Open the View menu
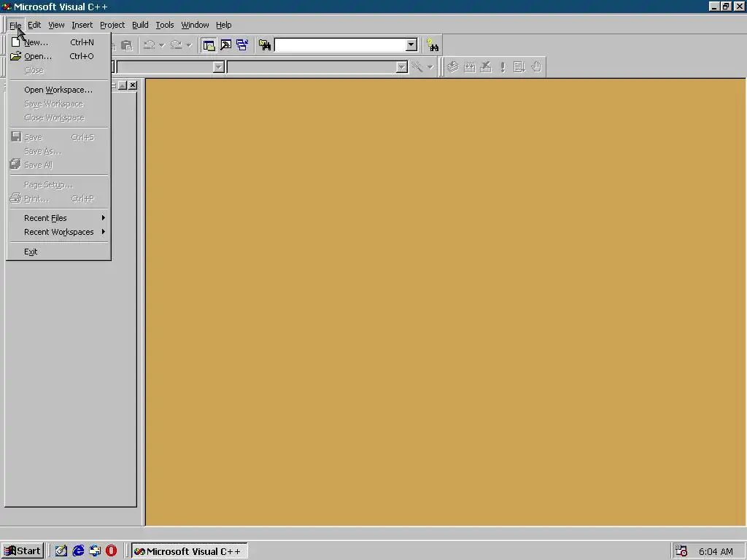The image size is (747, 560). [56, 25]
